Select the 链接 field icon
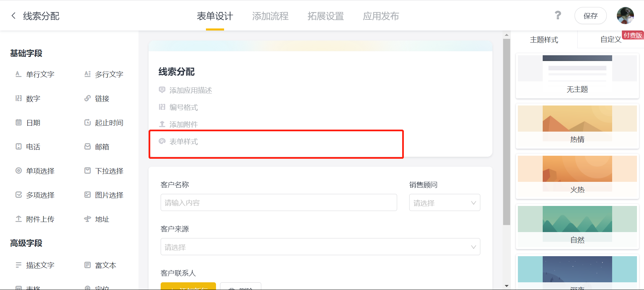Viewport: 644px width, 290px height. (87, 98)
